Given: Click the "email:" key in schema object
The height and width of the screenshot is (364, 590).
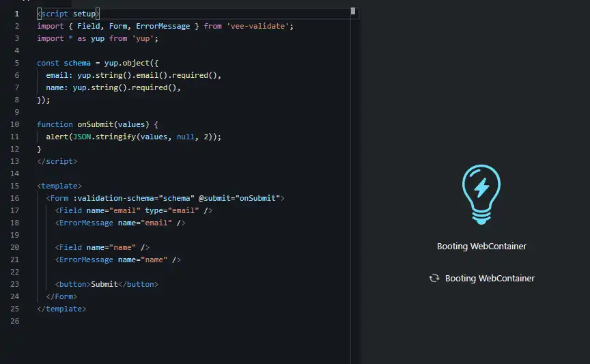Looking at the screenshot, I should (59, 75).
